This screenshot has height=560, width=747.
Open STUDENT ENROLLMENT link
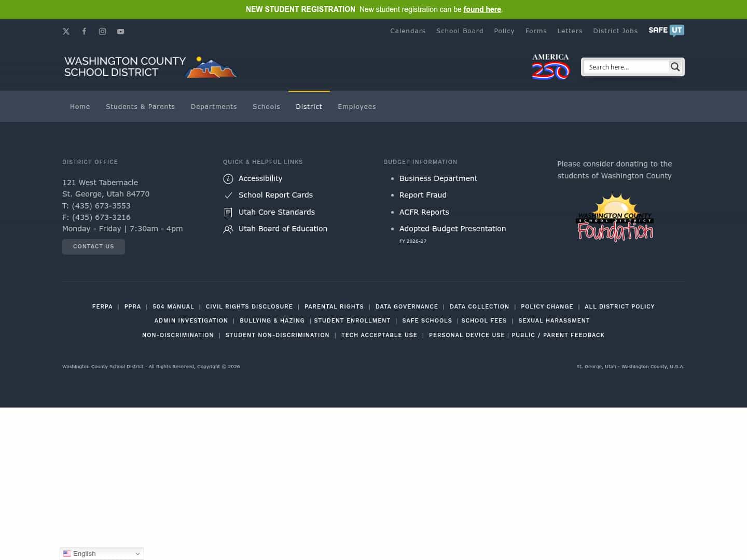pyautogui.click(x=352, y=321)
